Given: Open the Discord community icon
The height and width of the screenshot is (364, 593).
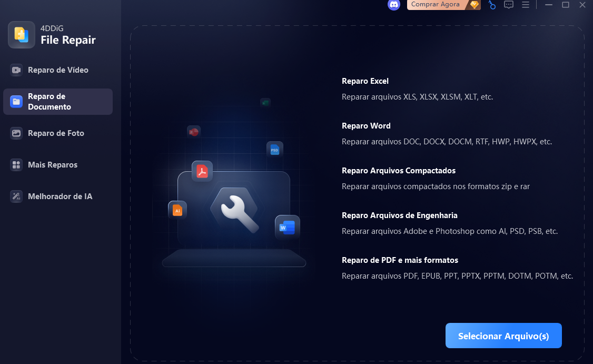Looking at the screenshot, I should (x=394, y=5).
